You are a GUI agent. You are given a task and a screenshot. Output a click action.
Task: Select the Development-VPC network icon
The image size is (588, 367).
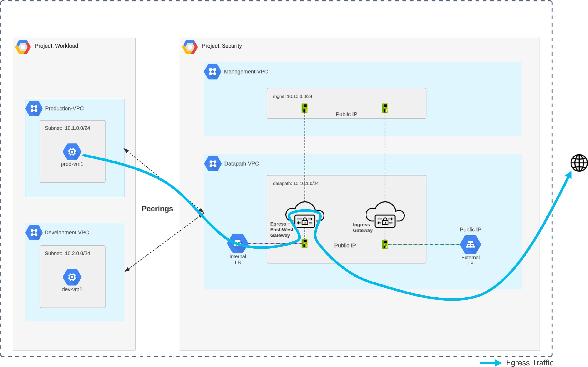point(34,233)
